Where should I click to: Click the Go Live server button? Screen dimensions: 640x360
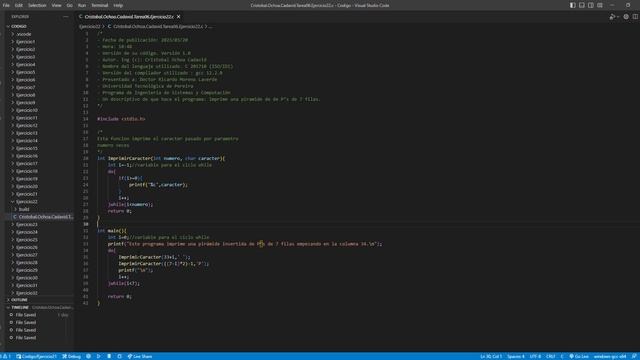579,356
